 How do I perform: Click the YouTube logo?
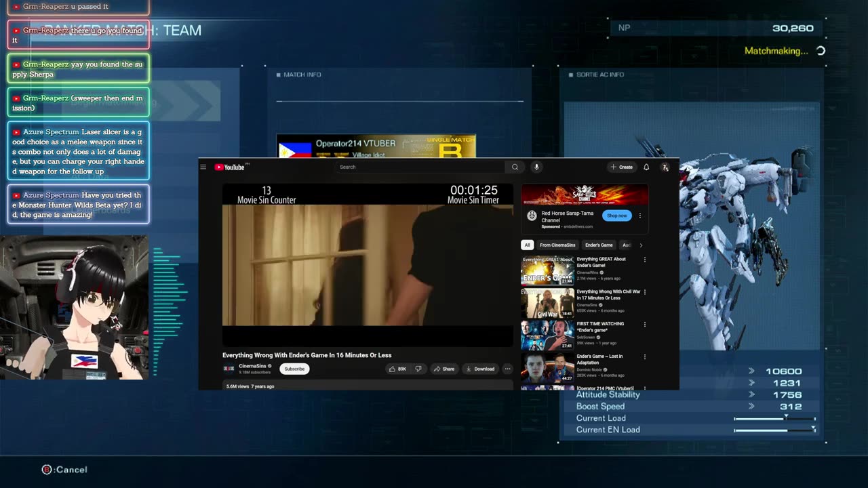[229, 167]
